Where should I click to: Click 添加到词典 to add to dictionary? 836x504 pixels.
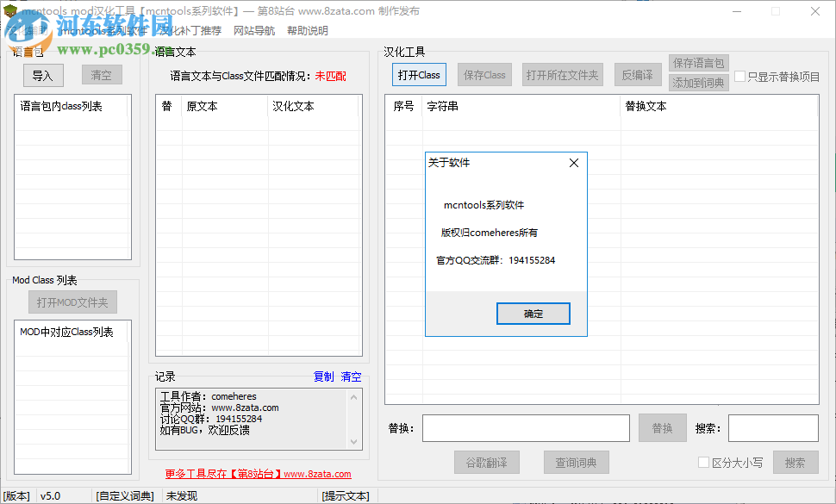click(x=698, y=82)
